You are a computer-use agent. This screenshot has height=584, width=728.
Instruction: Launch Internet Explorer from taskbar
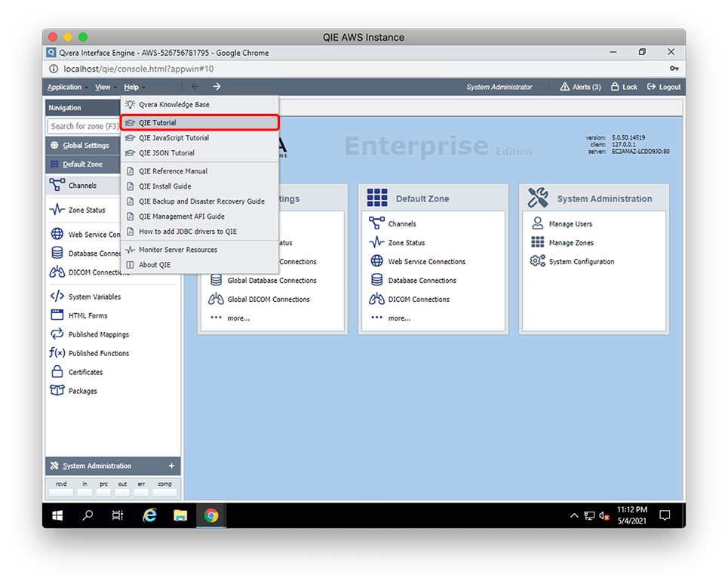coord(149,515)
